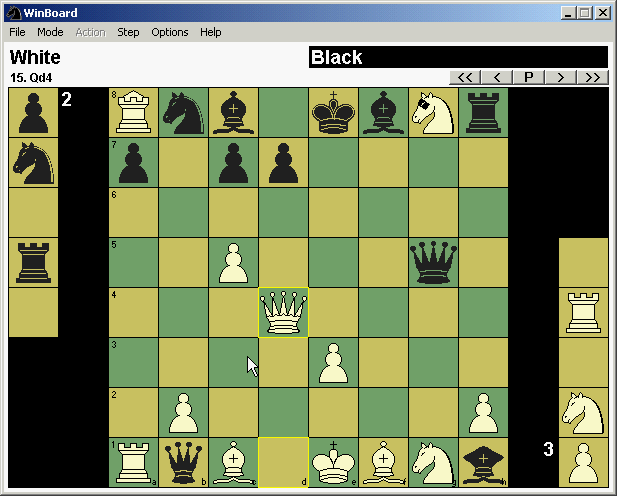Open the Step menu
Image resolution: width=617 pixels, height=496 pixels.
point(128,32)
